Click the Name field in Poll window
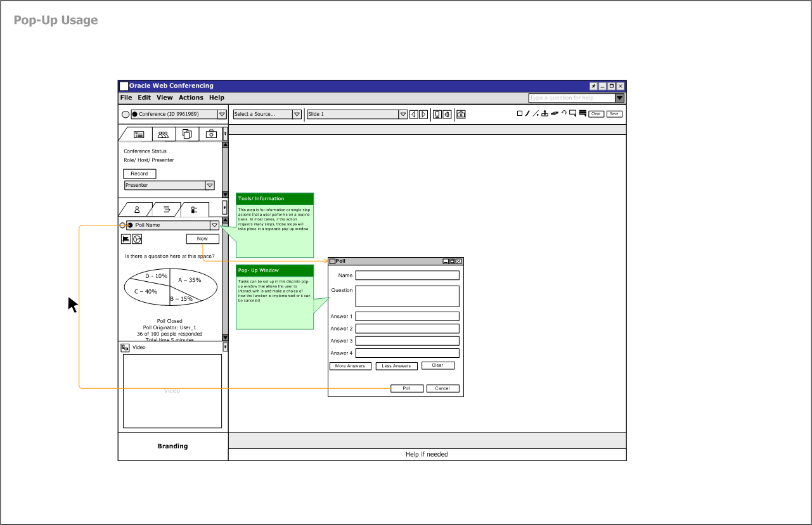 tap(407, 275)
